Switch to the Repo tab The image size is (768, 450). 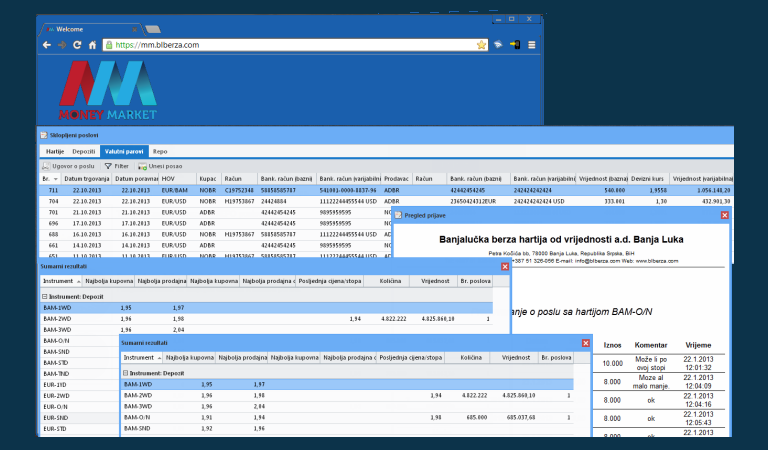(x=160, y=151)
